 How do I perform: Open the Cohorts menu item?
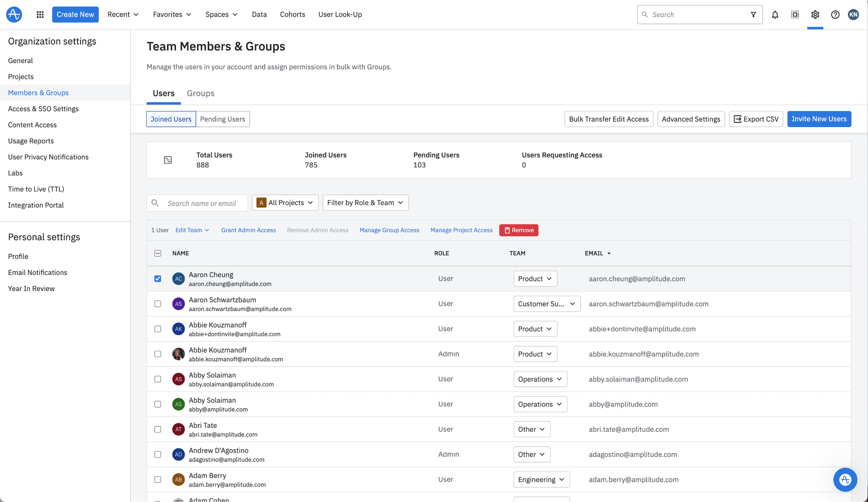click(292, 14)
